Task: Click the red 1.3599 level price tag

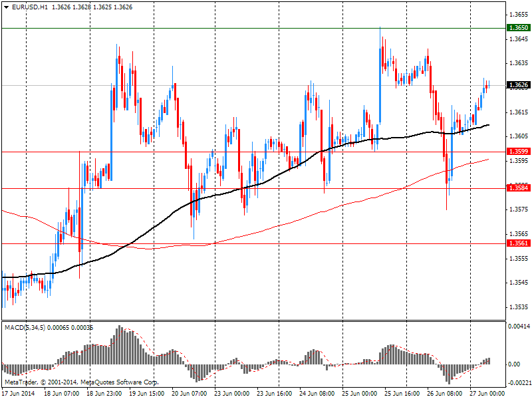Action: [518, 152]
